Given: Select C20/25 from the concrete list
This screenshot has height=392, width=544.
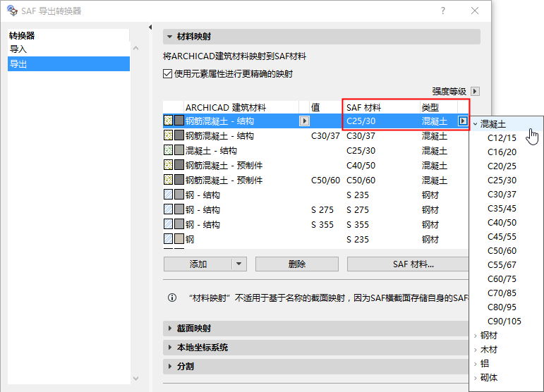Looking at the screenshot, I should pyautogui.click(x=502, y=166).
